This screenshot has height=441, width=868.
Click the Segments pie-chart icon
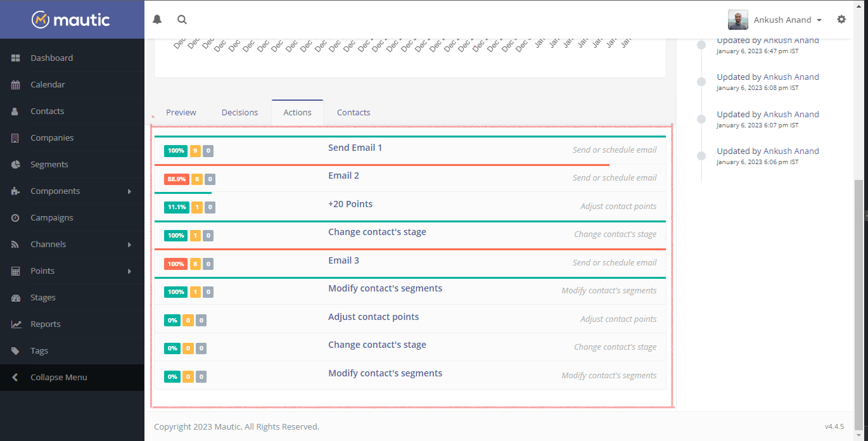(15, 163)
